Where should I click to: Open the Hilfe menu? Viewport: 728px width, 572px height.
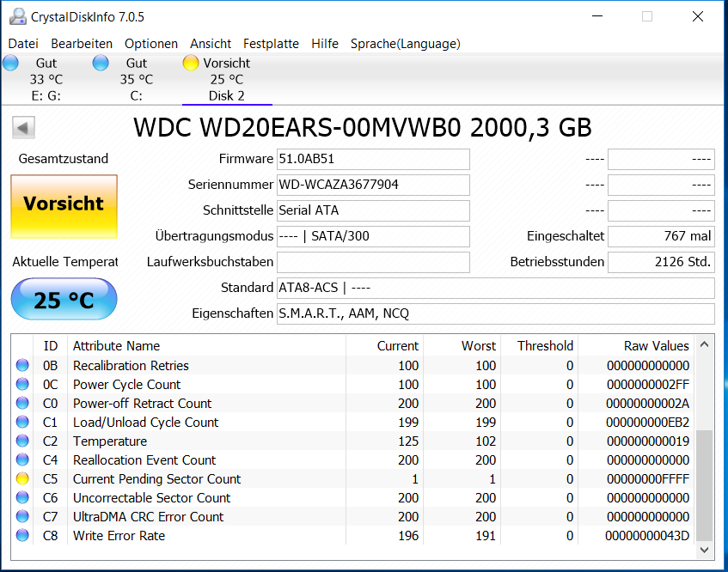pos(325,44)
